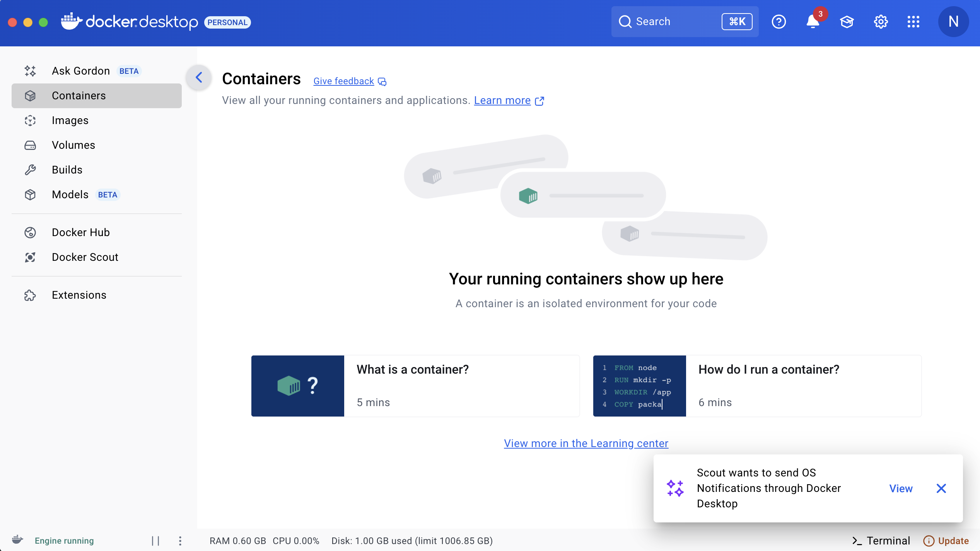Click the ⌘K shortcut badge
980x551 pixels.
click(737, 22)
